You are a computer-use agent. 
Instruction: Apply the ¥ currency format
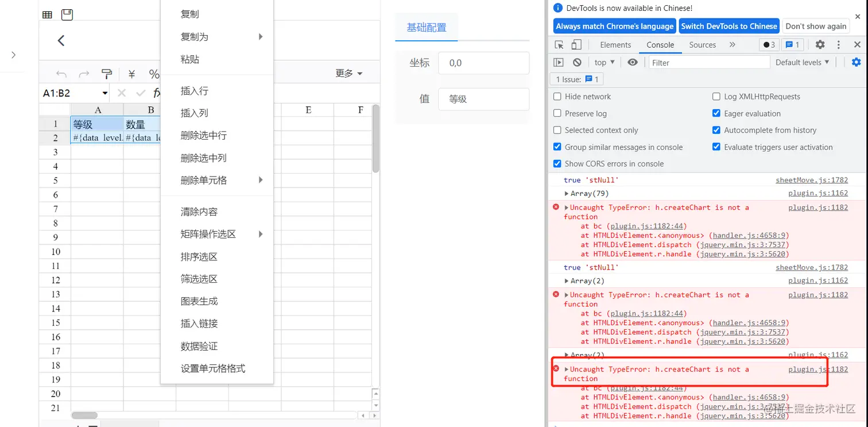tap(131, 74)
